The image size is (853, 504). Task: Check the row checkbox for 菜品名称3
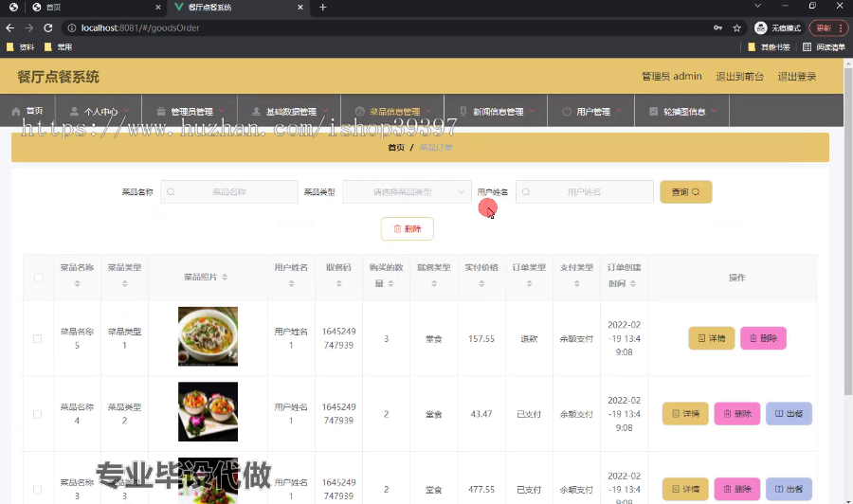38,490
